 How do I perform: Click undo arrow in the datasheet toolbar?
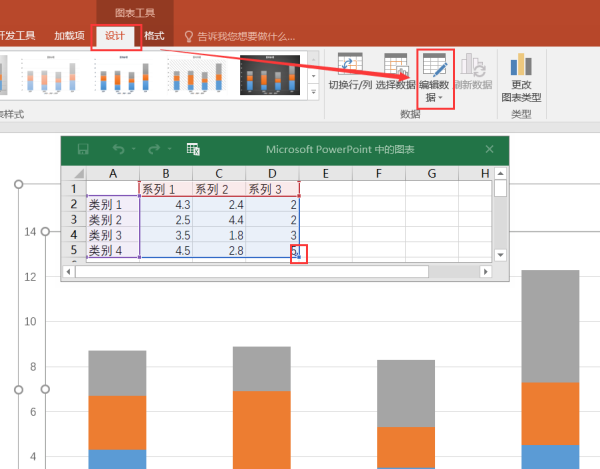click(119, 149)
